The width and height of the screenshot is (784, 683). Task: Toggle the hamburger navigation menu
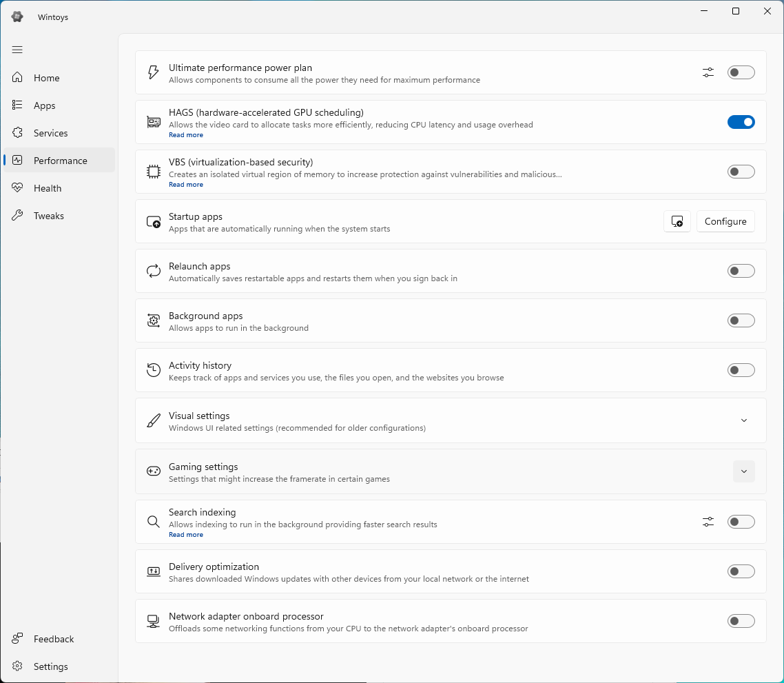point(17,50)
